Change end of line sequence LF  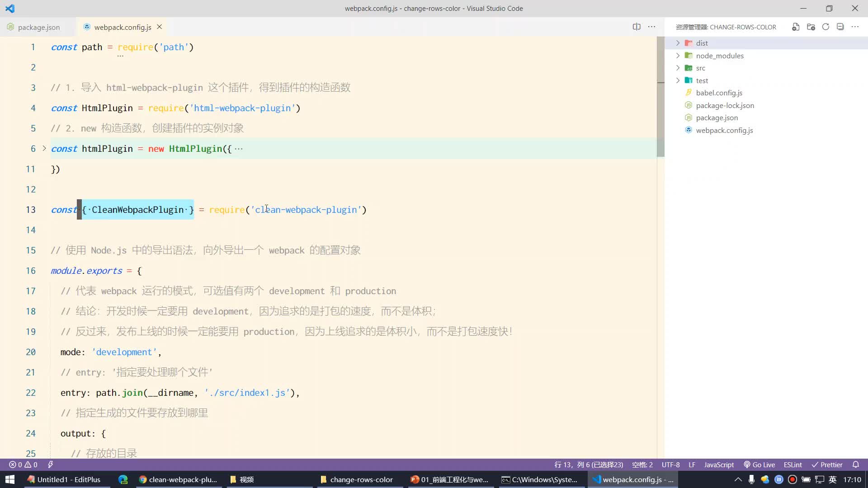tap(692, 465)
